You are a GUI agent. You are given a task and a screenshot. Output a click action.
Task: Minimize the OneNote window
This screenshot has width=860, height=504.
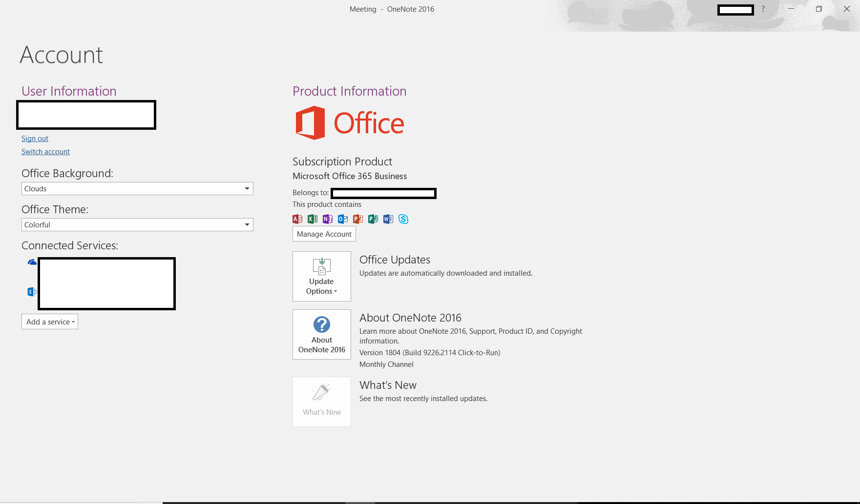[791, 9]
